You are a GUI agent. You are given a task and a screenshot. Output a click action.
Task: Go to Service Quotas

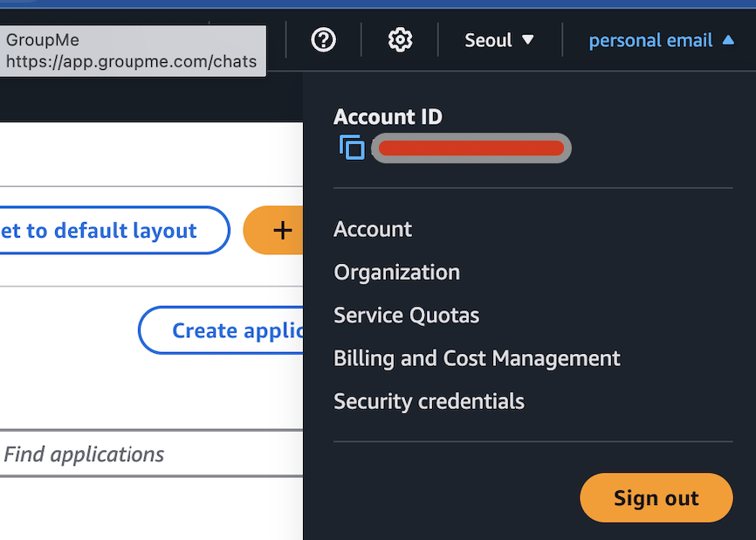tap(406, 315)
